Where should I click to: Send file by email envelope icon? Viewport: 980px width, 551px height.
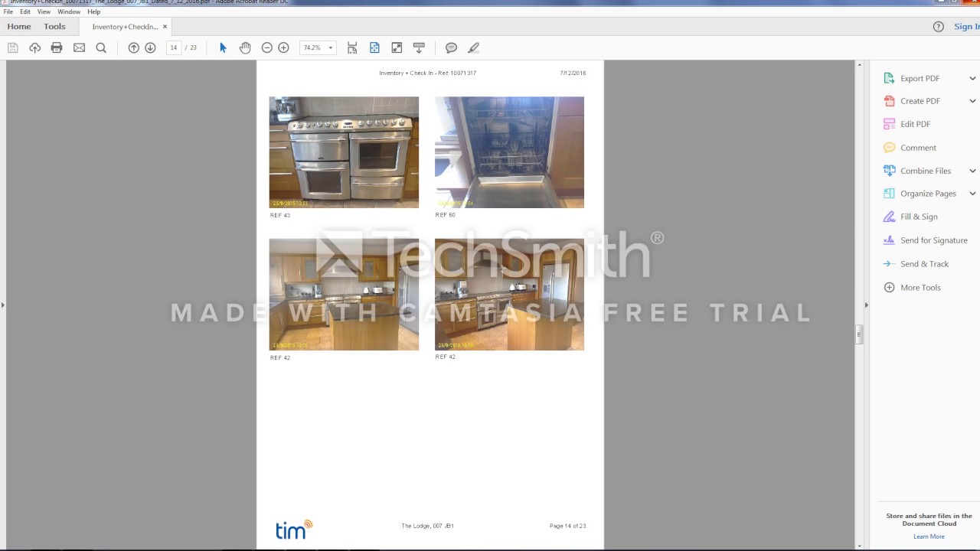[x=79, y=47]
